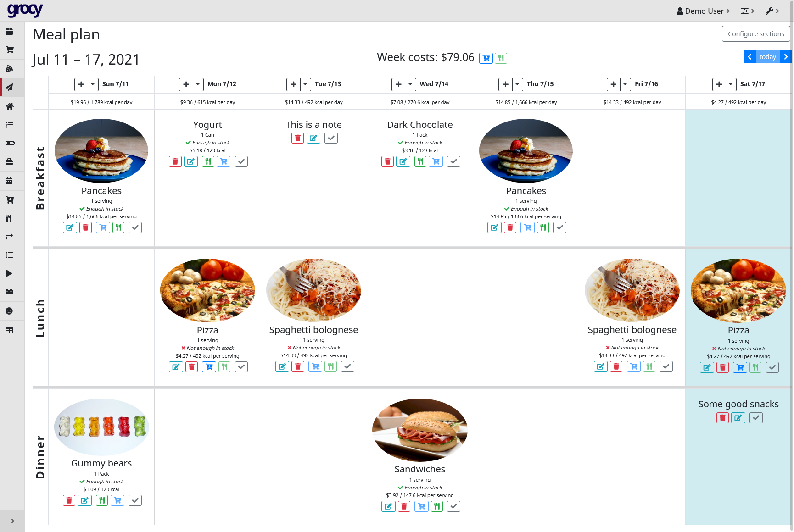The height and width of the screenshot is (532, 794).
Task: Mark This is a note as done
Action: point(331,138)
